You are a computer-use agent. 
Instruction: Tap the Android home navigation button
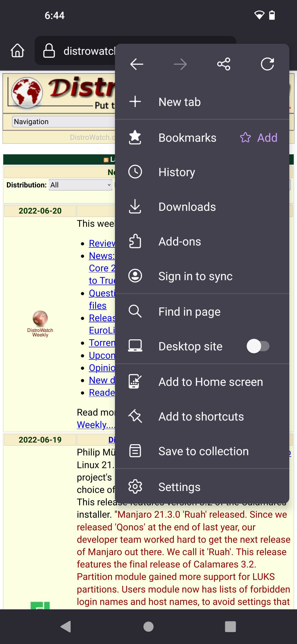(x=148, y=627)
